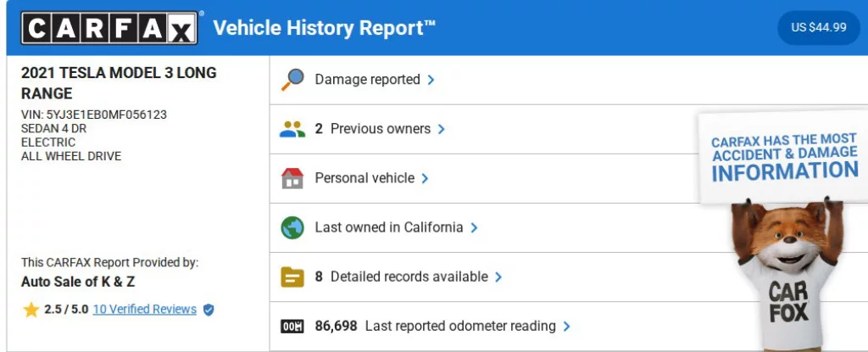Open the 10 Verified Reviews link
The height and width of the screenshot is (352, 868).
point(144,310)
